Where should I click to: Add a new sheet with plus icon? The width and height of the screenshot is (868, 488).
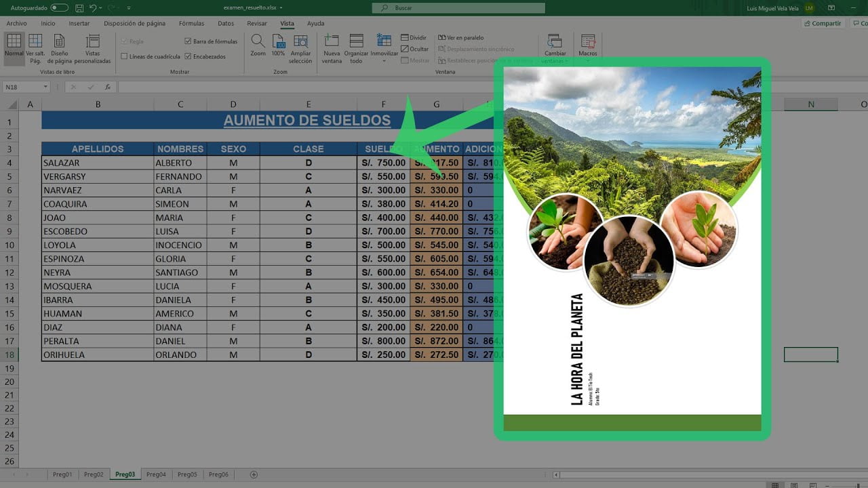coord(254,474)
